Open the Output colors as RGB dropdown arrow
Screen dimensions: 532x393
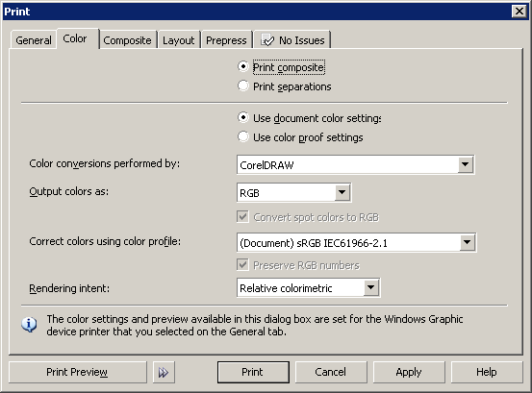[x=342, y=192]
